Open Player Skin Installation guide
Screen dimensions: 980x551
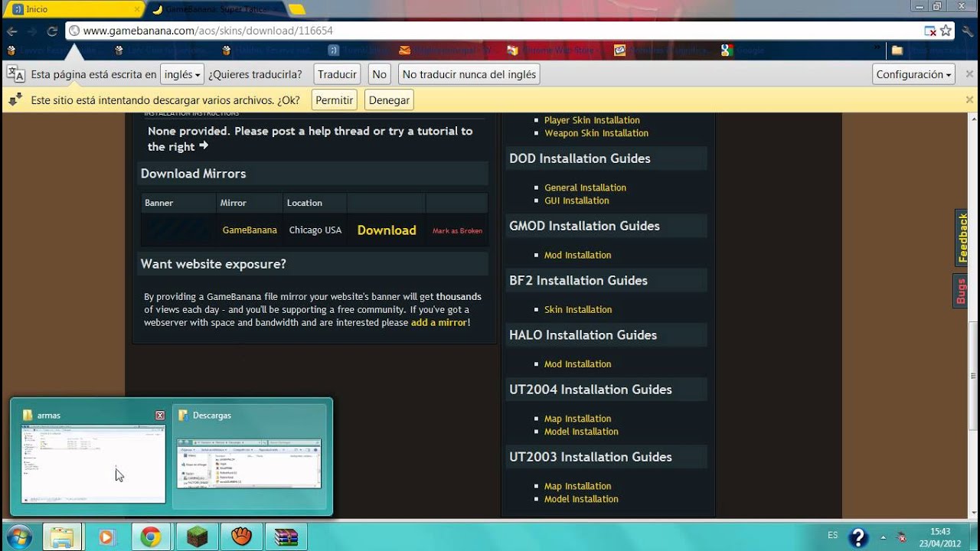(x=592, y=120)
